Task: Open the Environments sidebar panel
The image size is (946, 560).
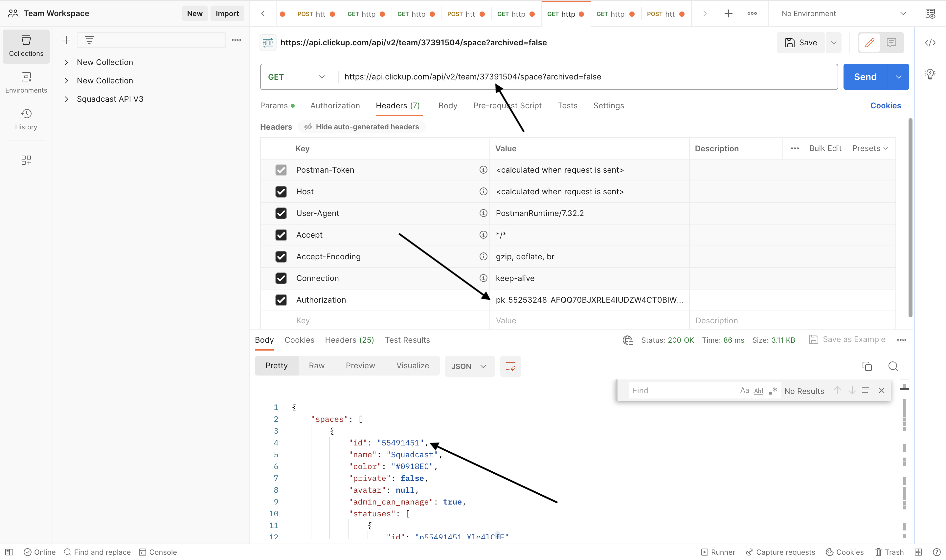Action: 26,82
